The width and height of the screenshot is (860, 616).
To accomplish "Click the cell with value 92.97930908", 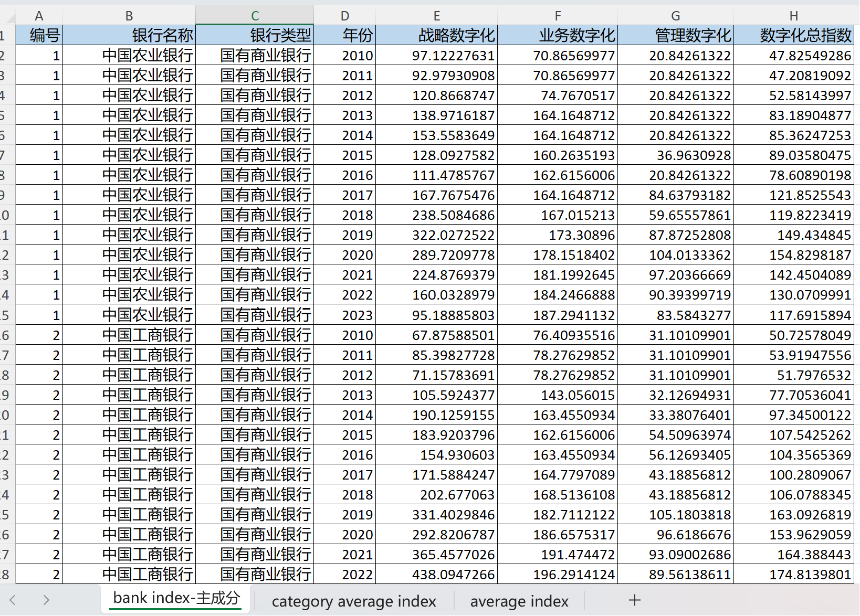I will [x=437, y=75].
